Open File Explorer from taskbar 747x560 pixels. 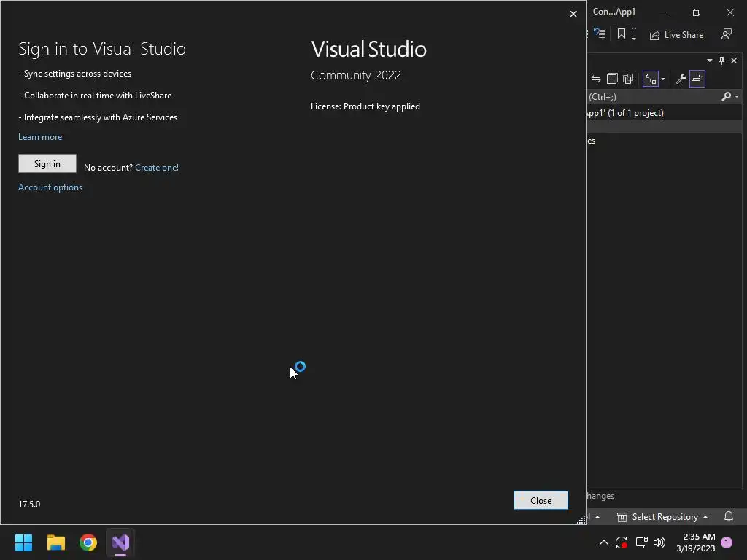55,542
